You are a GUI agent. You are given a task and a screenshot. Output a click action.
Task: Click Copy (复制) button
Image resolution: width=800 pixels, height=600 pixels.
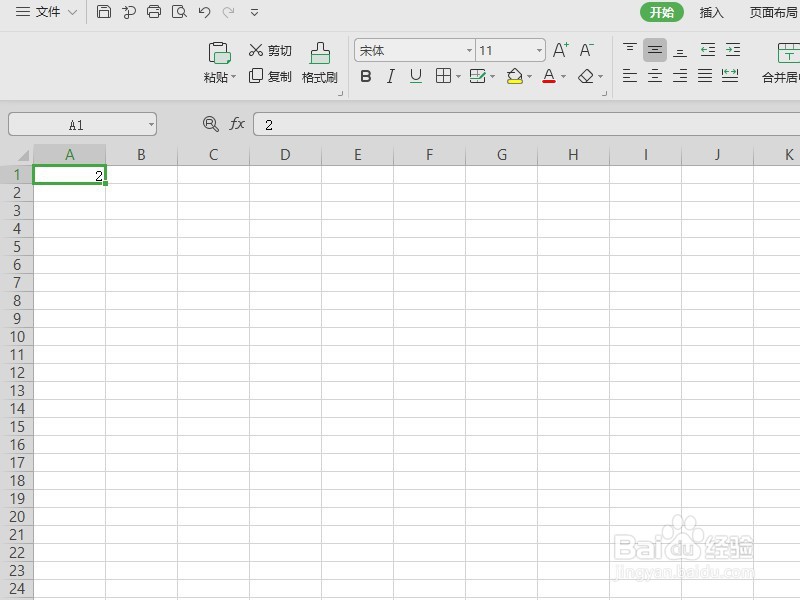(270, 77)
